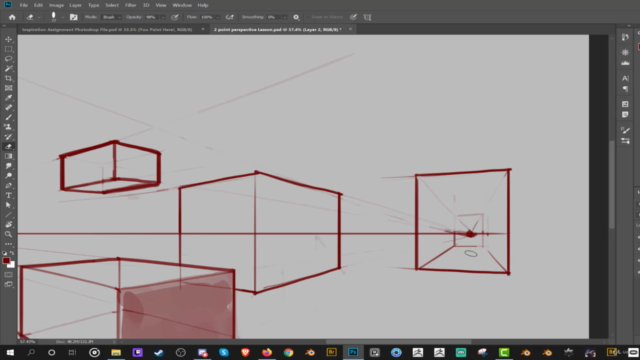Select the Zoom tool
Screen dimensions: 640x360
pyautogui.click(x=8, y=234)
